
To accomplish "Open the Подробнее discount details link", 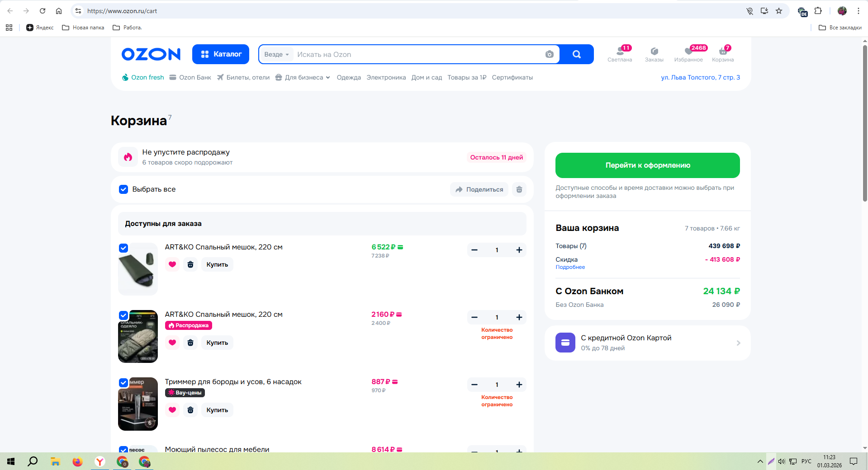I will 570,267.
